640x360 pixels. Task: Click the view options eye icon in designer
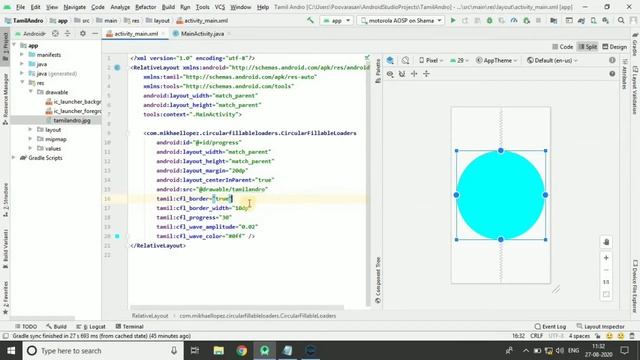click(390, 74)
